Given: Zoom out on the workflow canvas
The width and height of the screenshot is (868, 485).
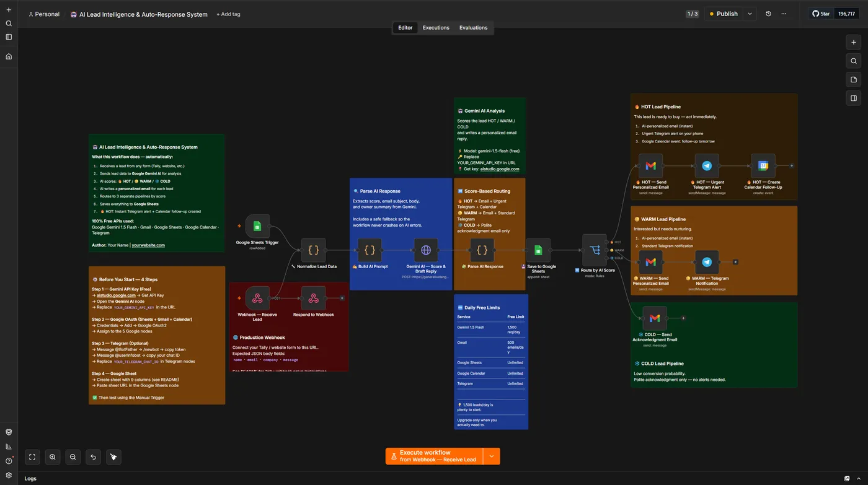Looking at the screenshot, I should point(73,457).
